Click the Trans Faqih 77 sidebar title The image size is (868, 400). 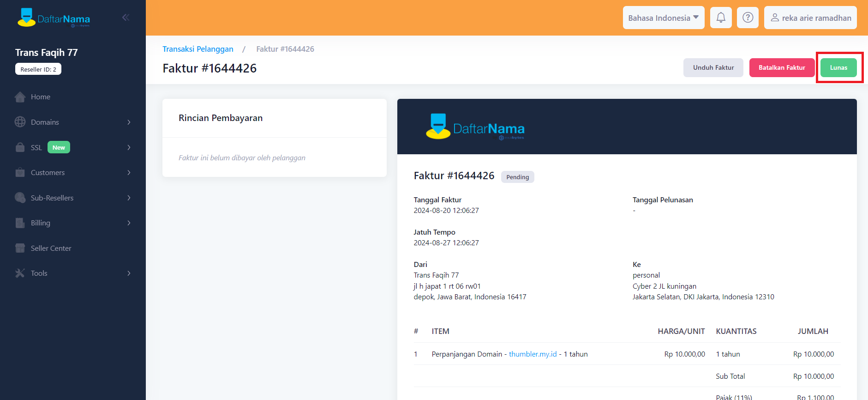click(46, 52)
